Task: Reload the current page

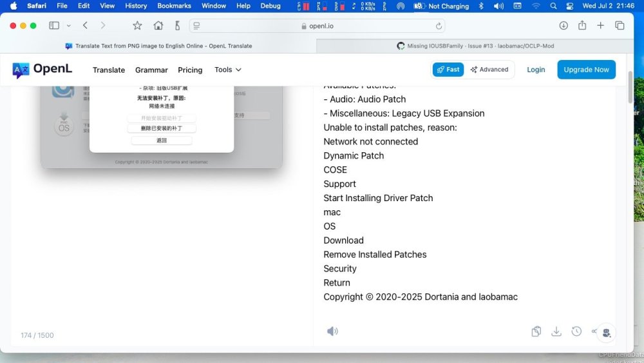Action: 439,26
